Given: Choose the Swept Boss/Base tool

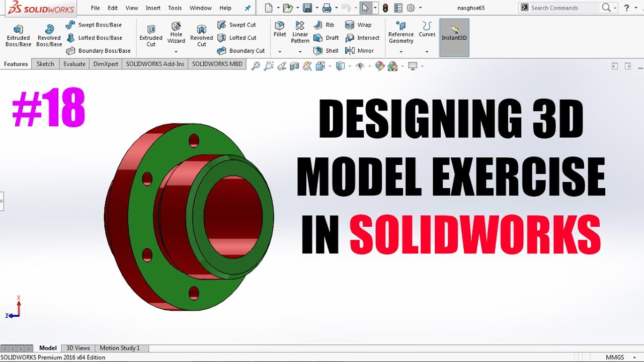Looking at the screenshot, I should point(94,25).
